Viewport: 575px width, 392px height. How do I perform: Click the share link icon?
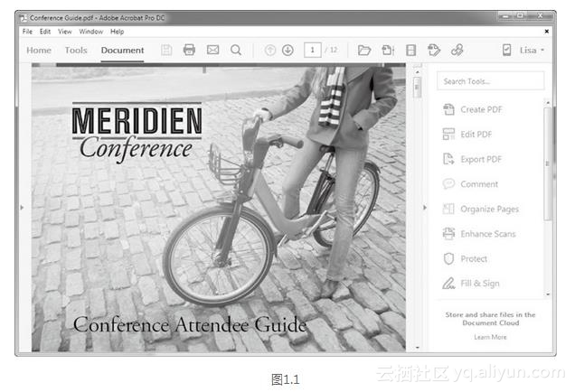457,50
